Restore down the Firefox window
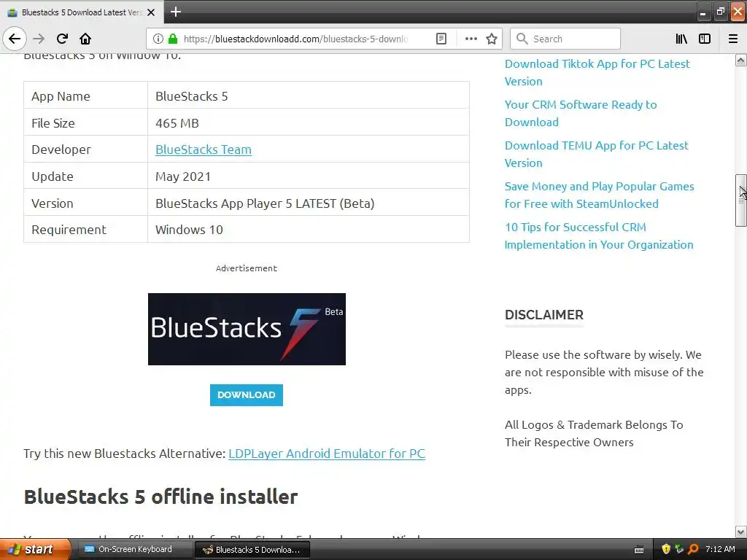The image size is (747, 560). [720, 12]
